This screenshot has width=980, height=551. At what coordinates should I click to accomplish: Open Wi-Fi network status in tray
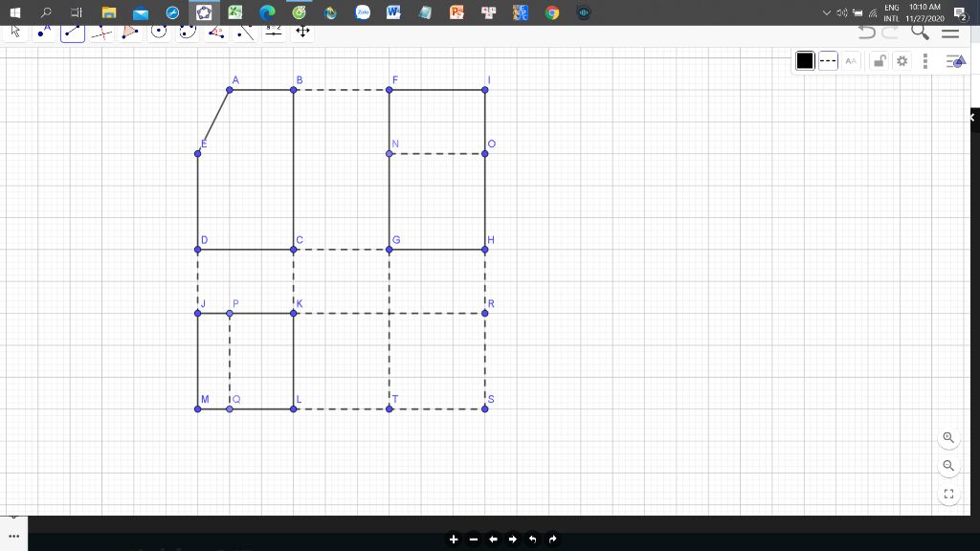pos(873,12)
